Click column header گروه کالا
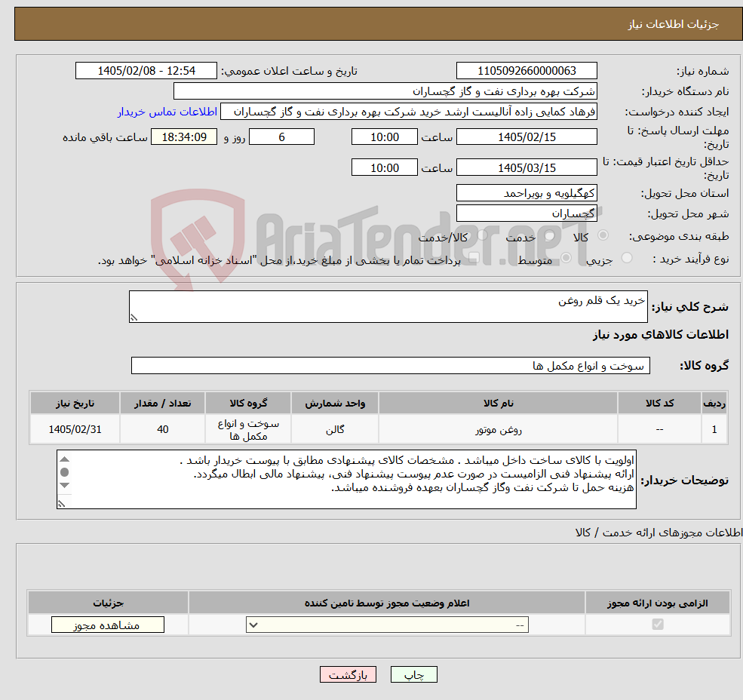This screenshot has width=743, height=700. [248, 403]
